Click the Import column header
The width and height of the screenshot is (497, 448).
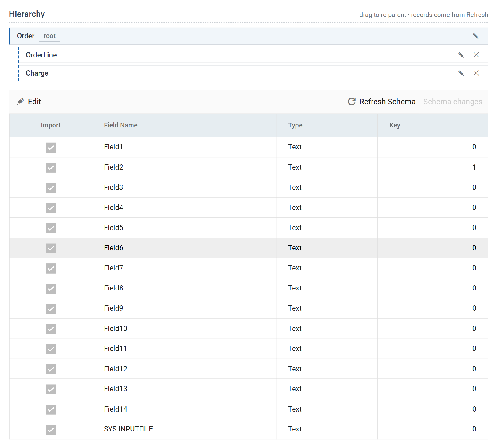click(x=51, y=125)
